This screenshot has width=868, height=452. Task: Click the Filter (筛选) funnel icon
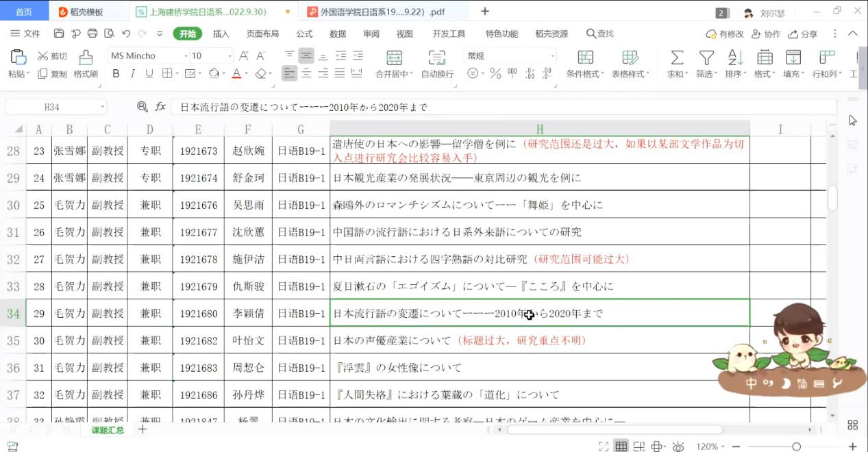[706, 58]
